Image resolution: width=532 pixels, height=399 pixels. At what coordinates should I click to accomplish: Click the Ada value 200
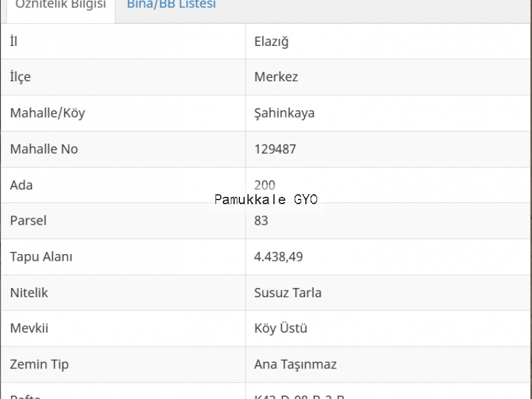tap(265, 186)
